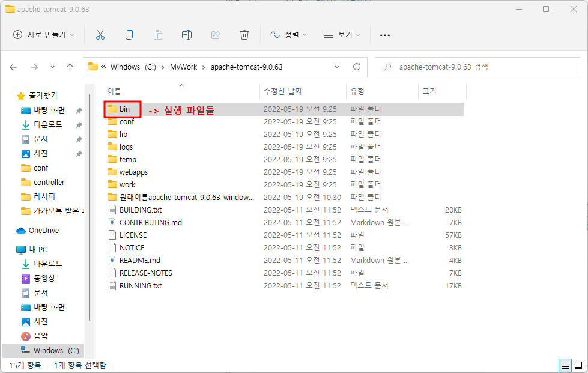Open the 새로 만들기 dropdown
The width and height of the screenshot is (588, 373).
pos(43,35)
